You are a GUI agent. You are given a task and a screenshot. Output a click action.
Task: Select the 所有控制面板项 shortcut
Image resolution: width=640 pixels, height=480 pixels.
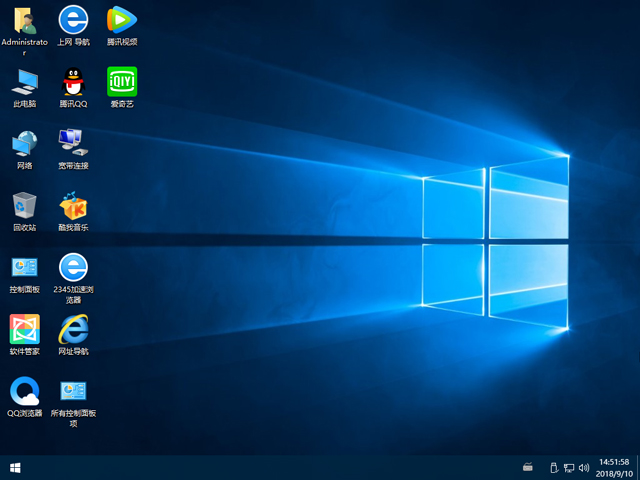click(73, 391)
